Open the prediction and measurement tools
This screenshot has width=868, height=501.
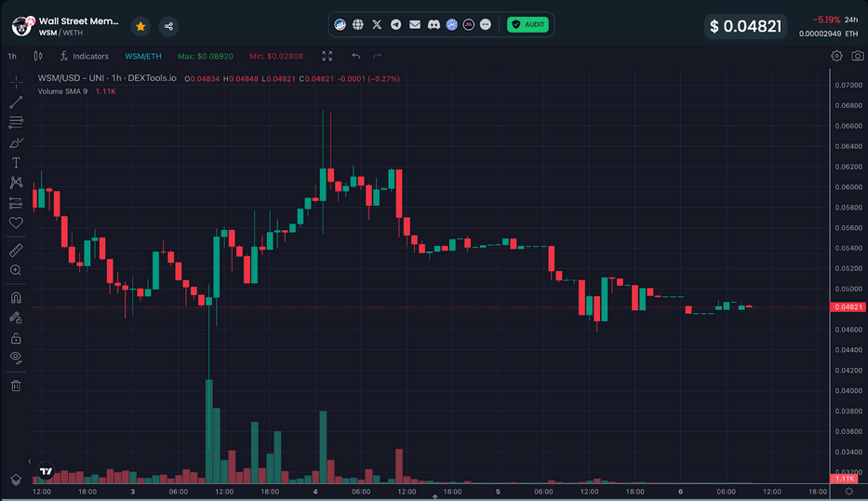pyautogui.click(x=16, y=203)
